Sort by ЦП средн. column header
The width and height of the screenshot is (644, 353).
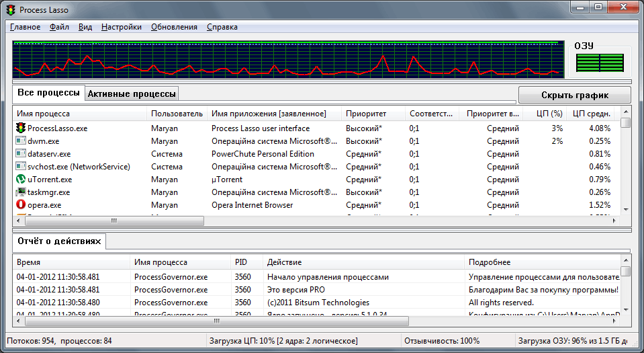pos(590,114)
